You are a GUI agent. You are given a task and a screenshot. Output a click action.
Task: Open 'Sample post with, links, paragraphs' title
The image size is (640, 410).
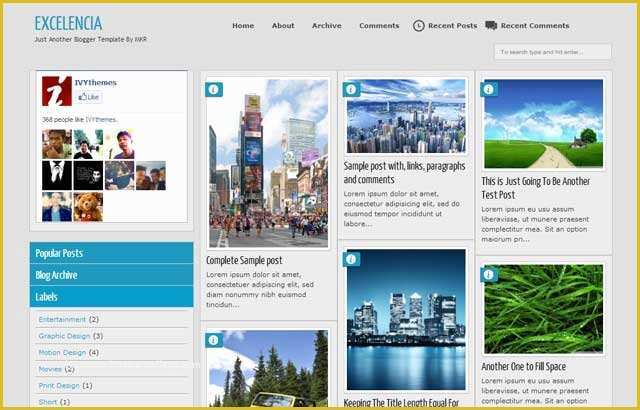[404, 173]
